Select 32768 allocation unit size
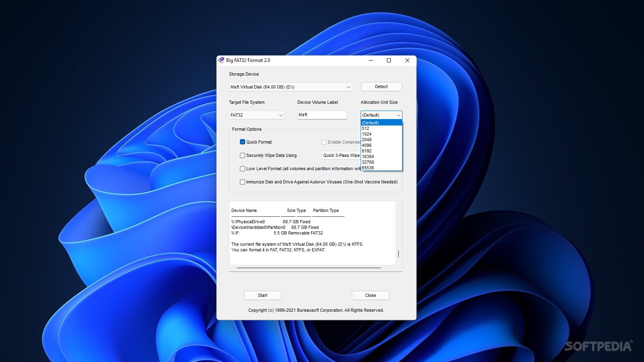Viewport: 644px width, 362px height. pyautogui.click(x=381, y=162)
